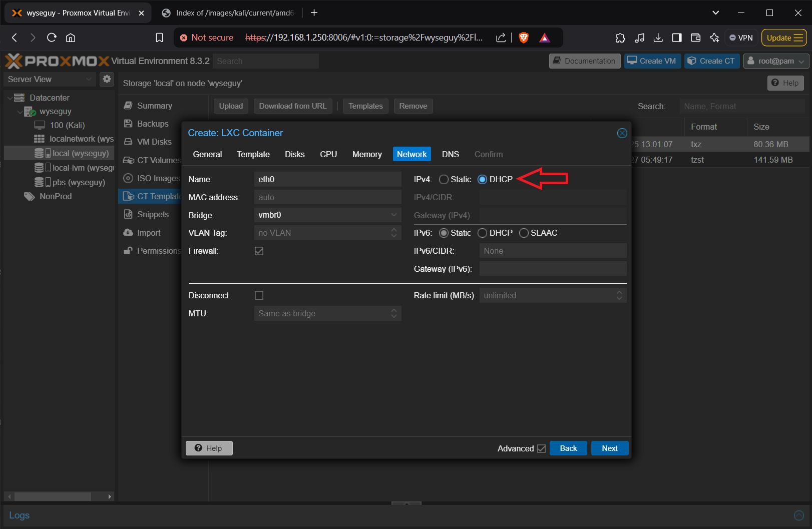Click Back in container wizard

coord(568,448)
